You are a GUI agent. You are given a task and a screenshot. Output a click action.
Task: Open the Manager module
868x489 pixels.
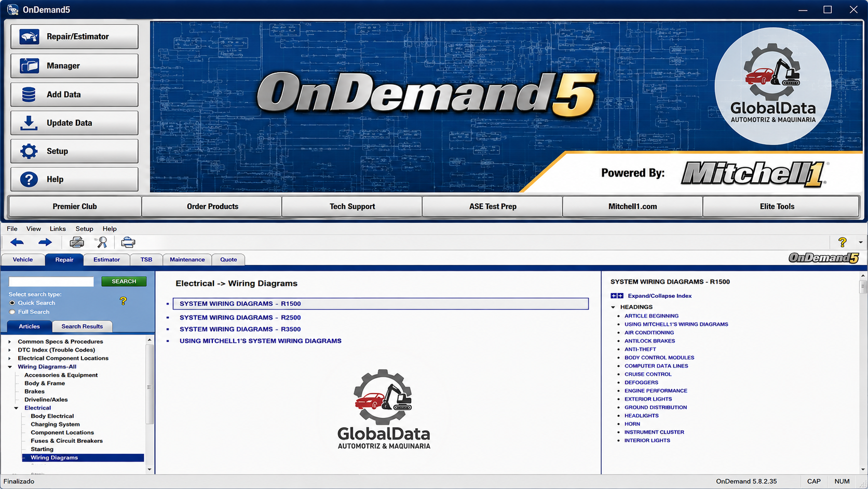click(74, 65)
